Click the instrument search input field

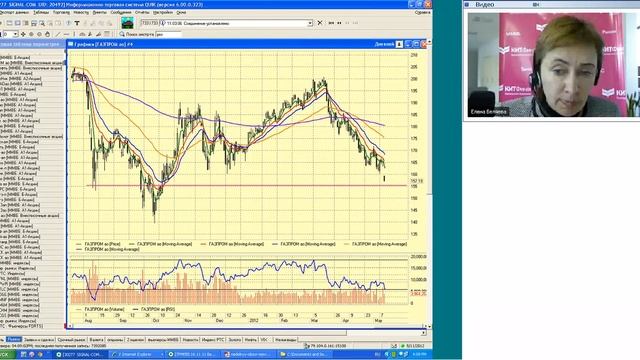tap(168, 35)
